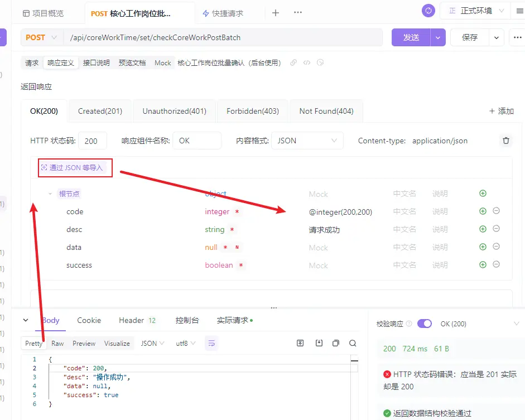Click the 保存 save button
Viewport: 525px width, 420px height.
(470, 37)
